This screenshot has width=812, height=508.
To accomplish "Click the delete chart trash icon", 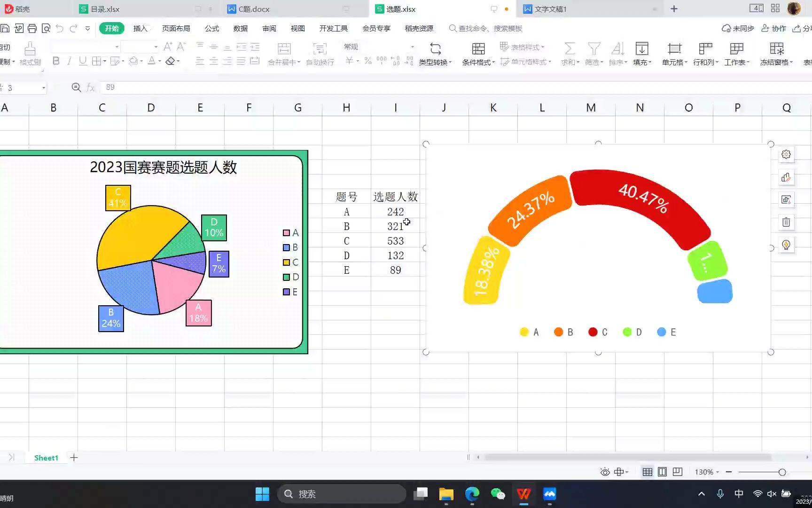I will [x=786, y=222].
